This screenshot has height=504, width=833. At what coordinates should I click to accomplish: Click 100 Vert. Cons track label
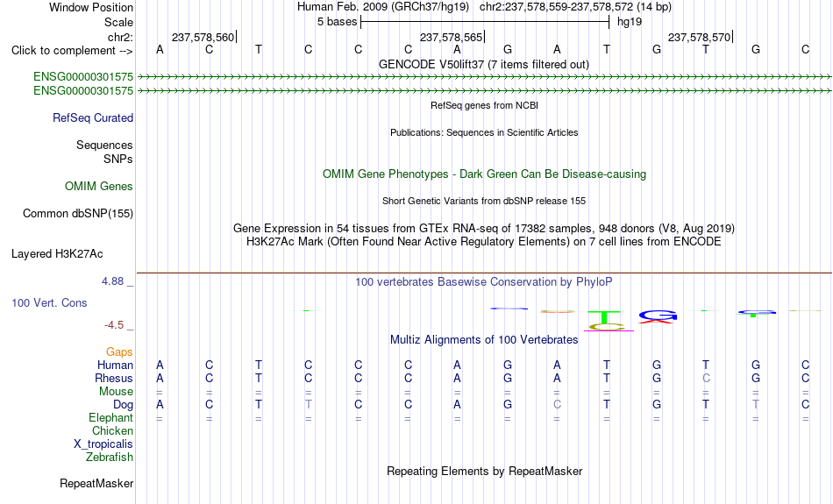click(49, 302)
